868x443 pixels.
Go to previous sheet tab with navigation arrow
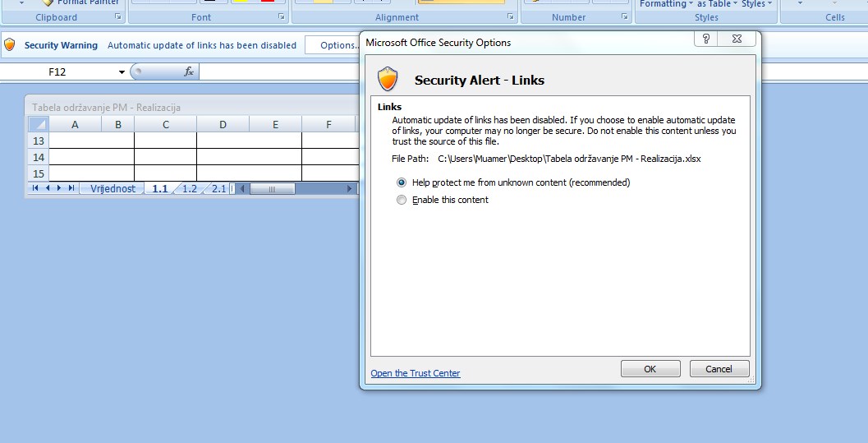coord(48,188)
